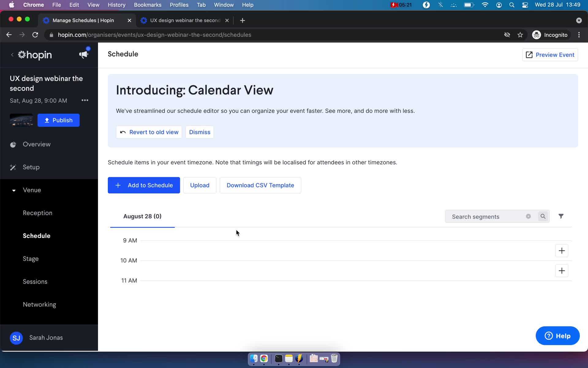
Task: Click Add to Schedule button
Action: click(144, 185)
